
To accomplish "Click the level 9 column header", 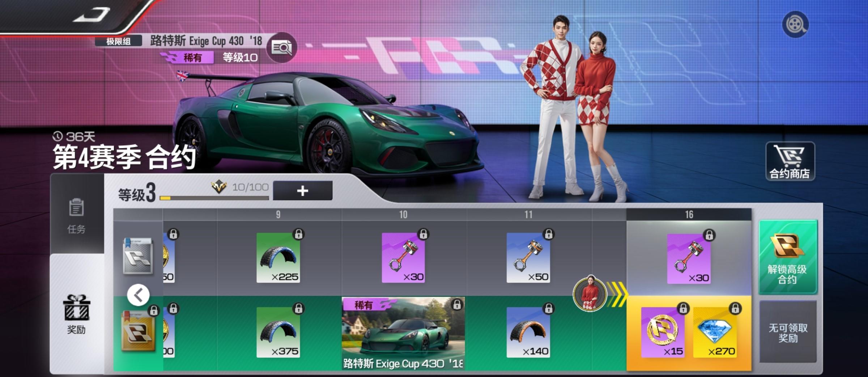I will [278, 215].
